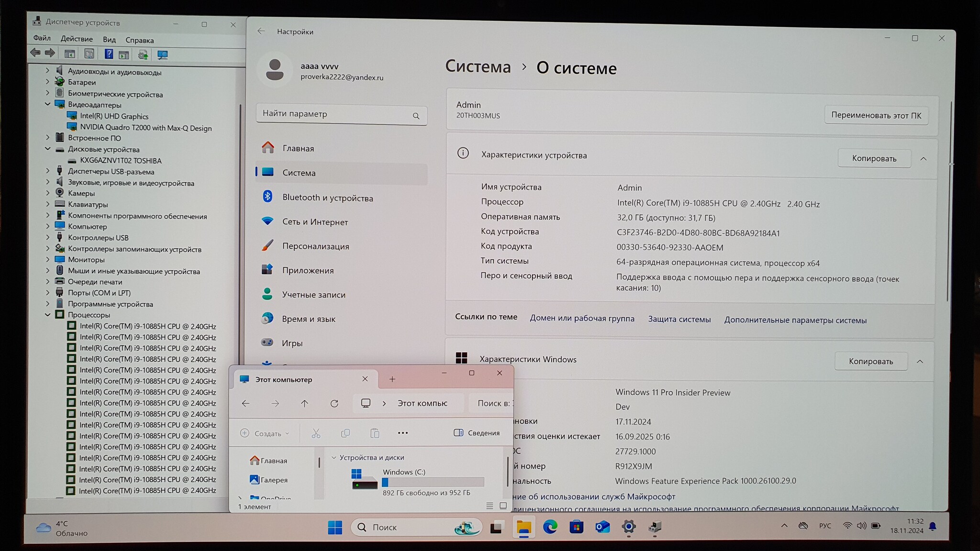
Task: Open the Создать dropdown in Explorer
Action: [265, 433]
